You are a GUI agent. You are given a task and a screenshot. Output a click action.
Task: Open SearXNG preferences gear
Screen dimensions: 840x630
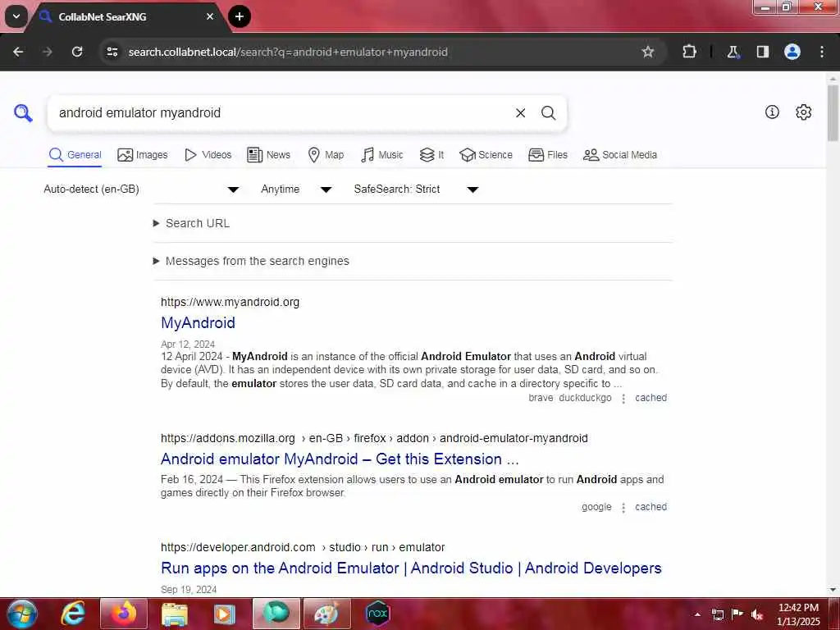tap(804, 112)
